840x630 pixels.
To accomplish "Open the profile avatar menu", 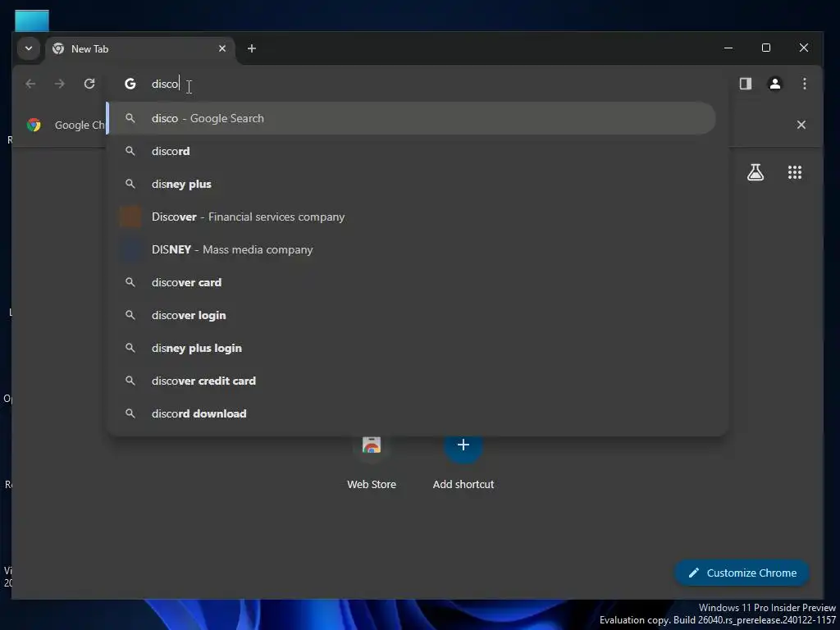I will pos(774,84).
